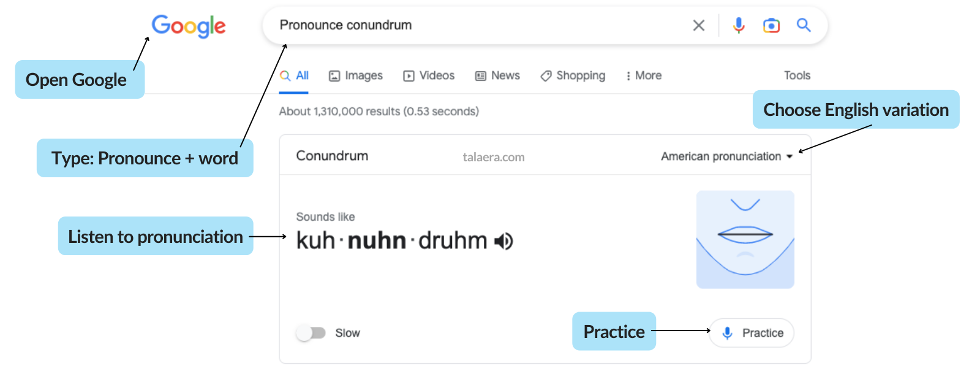Expand the More search options menu
This screenshot has width=980, height=368.
tap(643, 75)
